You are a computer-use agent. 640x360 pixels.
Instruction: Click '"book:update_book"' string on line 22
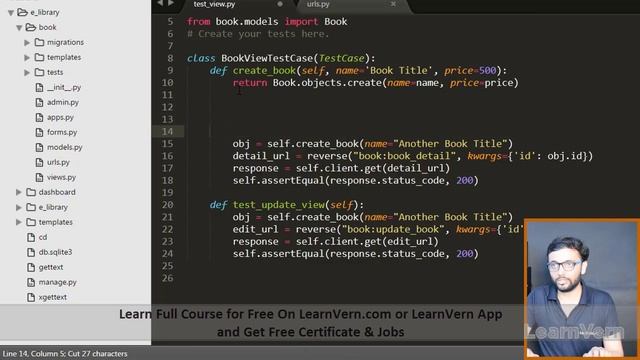tap(393, 229)
